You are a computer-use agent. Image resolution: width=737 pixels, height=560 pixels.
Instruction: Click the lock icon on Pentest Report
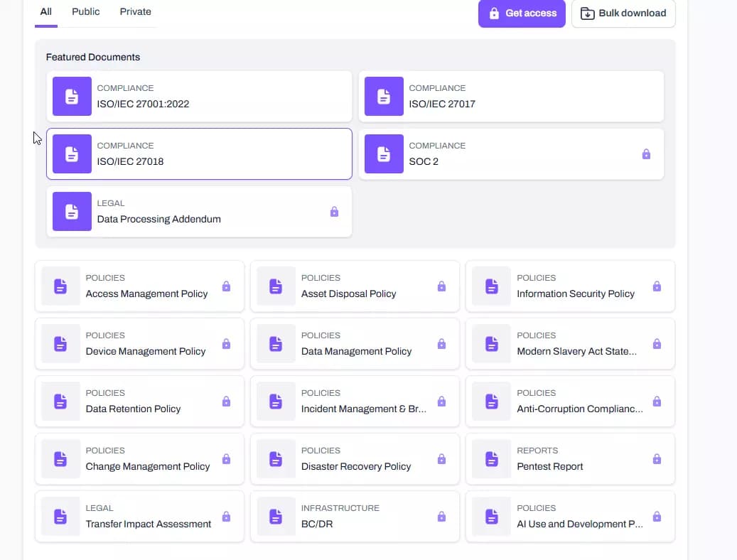tap(657, 459)
